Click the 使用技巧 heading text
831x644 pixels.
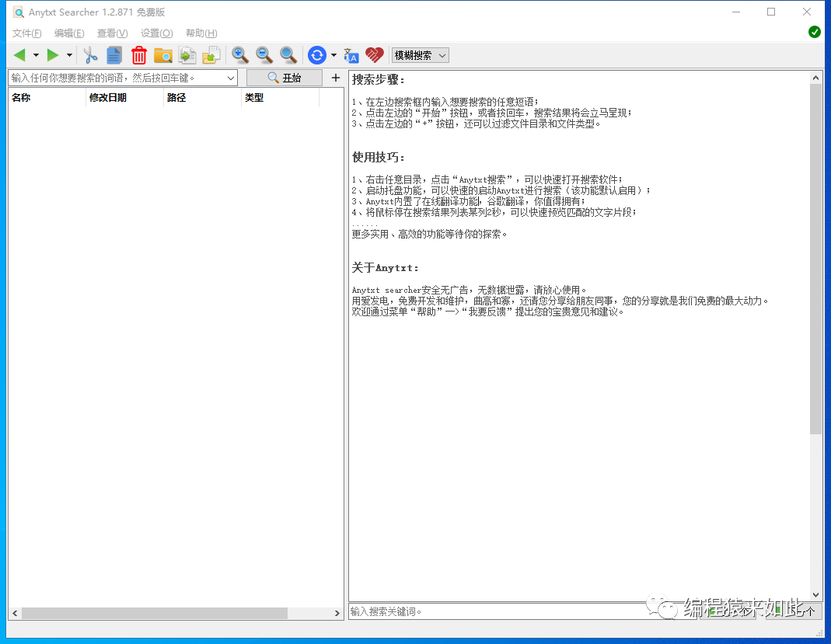point(379,157)
